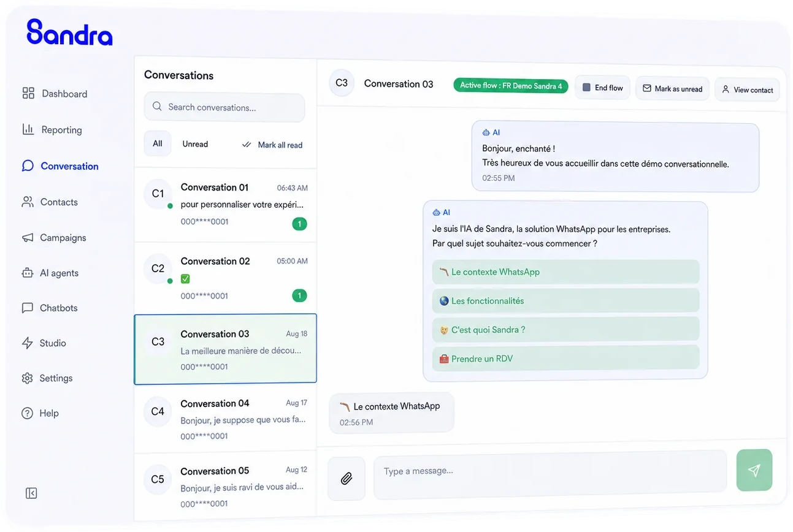Image resolution: width=793 pixels, height=532 pixels.
Task: Click the green send message button
Action: (x=754, y=470)
